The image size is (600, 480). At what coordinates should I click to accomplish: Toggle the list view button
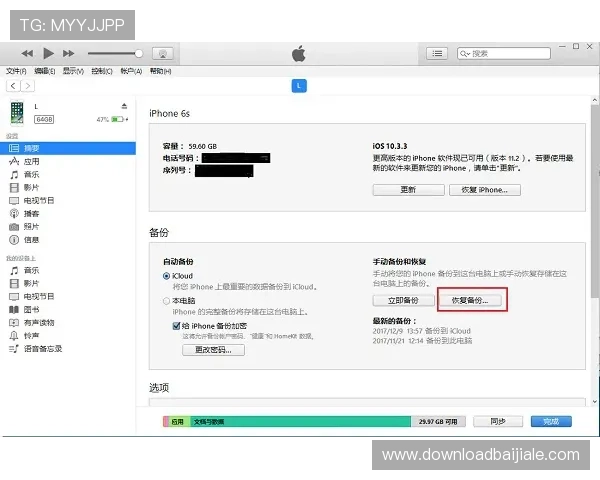pyautogui.click(x=437, y=54)
